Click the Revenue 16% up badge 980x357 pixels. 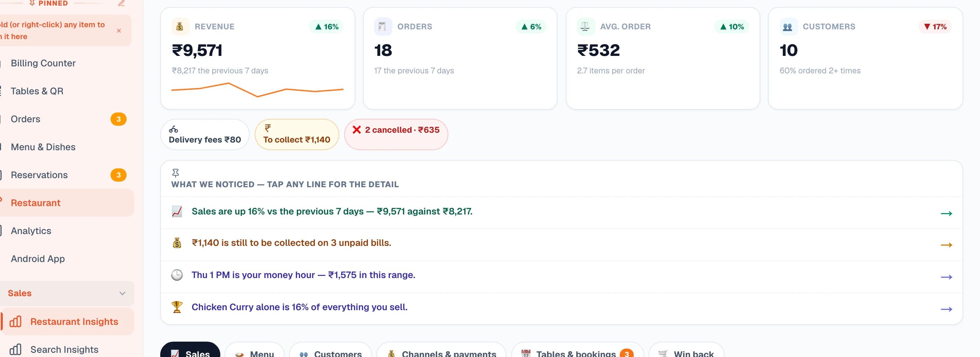point(326,27)
